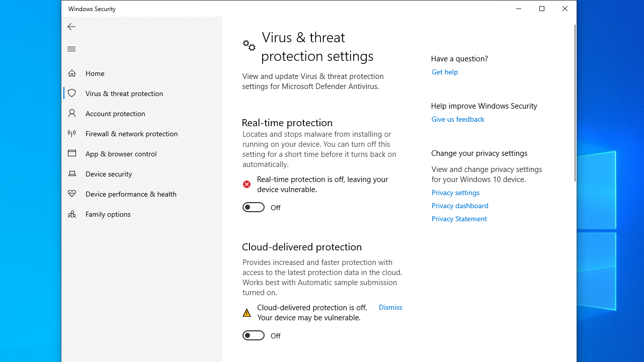Click the Device security laptop icon
Viewport: 644px width, 362px height.
[72, 173]
